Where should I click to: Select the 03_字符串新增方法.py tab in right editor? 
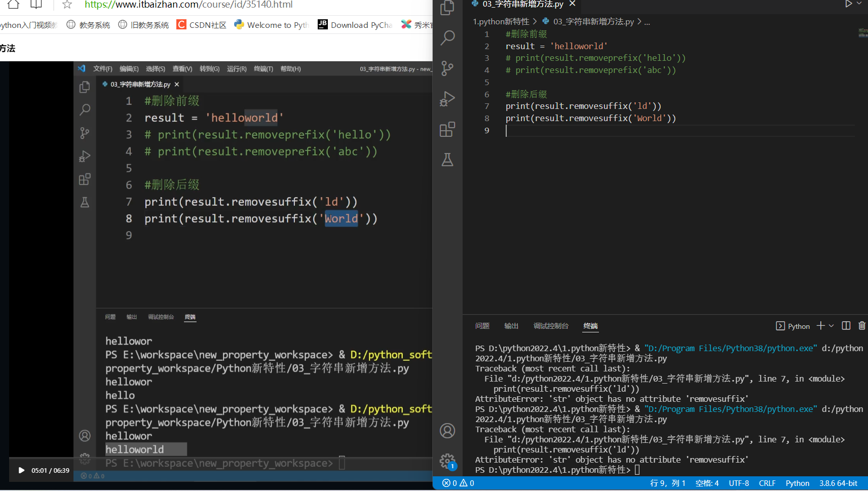pos(523,4)
